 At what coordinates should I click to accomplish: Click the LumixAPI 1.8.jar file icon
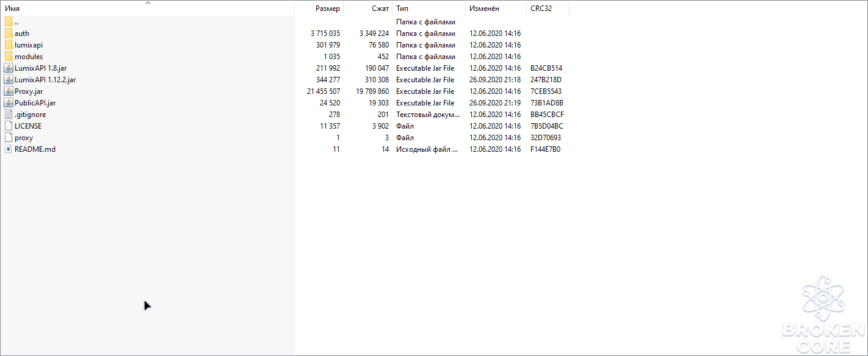coord(9,68)
